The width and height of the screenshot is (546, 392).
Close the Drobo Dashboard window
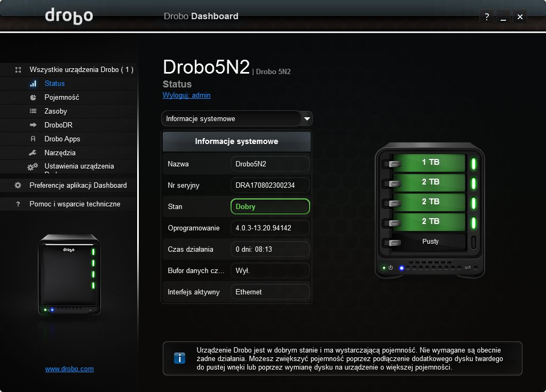coord(520,17)
